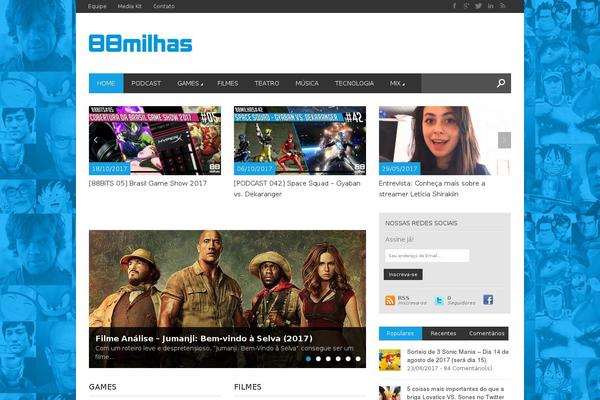This screenshot has width=600, height=400.
Task: Click the orange RSS icon in sidebar
Action: [390, 300]
